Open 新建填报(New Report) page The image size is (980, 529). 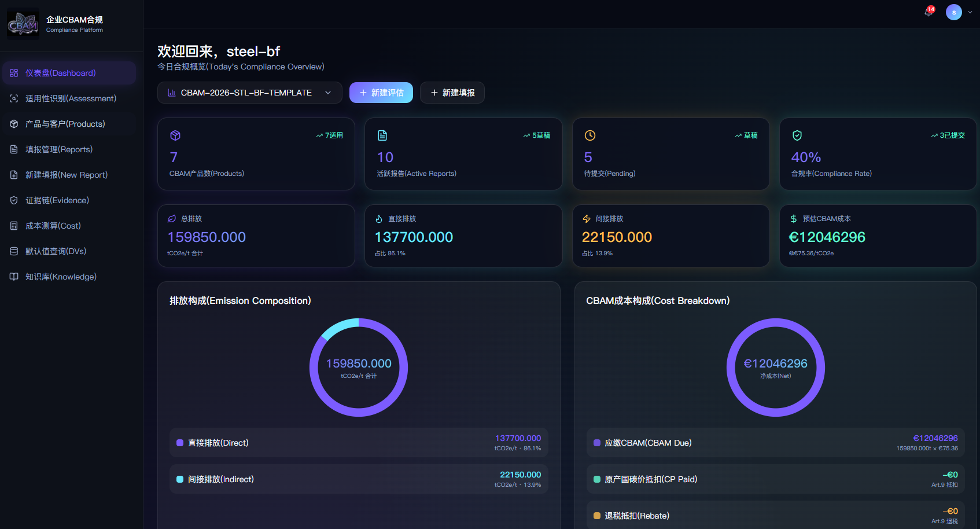point(69,175)
